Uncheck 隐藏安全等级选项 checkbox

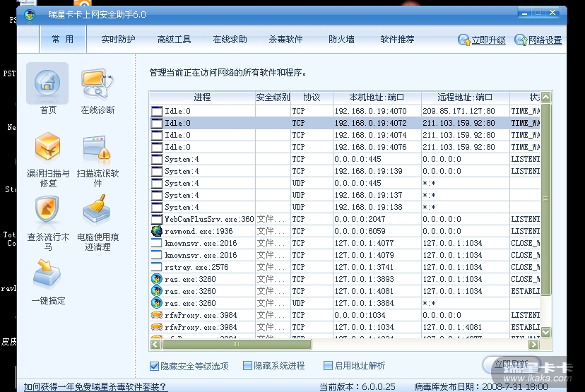click(154, 366)
